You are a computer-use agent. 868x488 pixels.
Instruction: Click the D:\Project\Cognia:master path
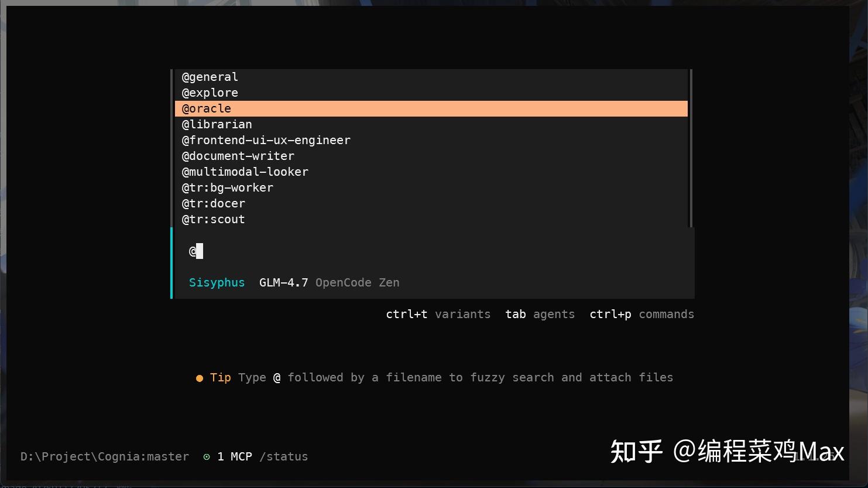[105, 456]
